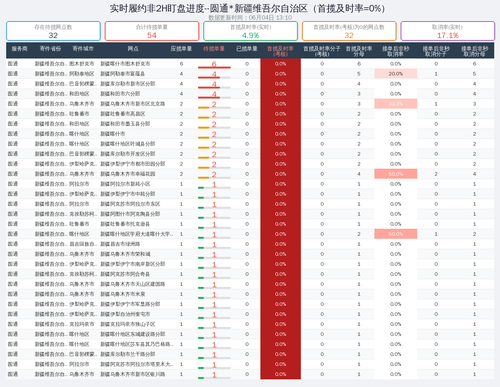Click the 阿勒泰地区 city cell
Image resolution: width=500 pixels, height=387 pixels.
(x=82, y=74)
